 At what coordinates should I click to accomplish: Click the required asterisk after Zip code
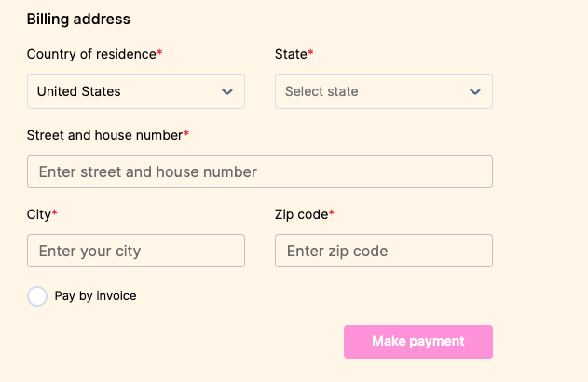pyautogui.click(x=332, y=213)
